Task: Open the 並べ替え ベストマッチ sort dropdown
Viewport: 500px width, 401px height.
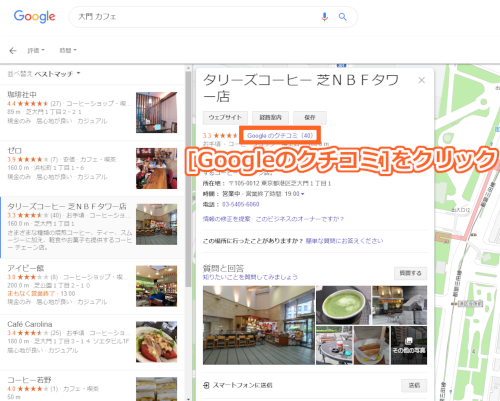Action: 44,74
